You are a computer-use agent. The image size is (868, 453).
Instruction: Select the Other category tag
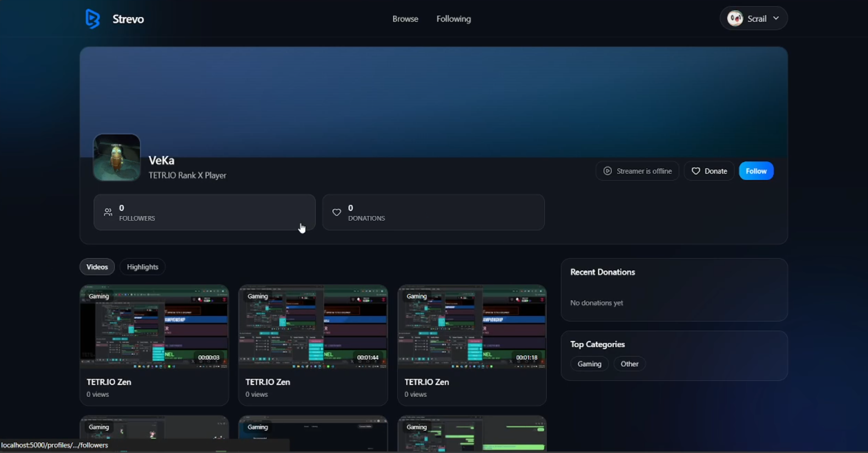click(x=629, y=364)
